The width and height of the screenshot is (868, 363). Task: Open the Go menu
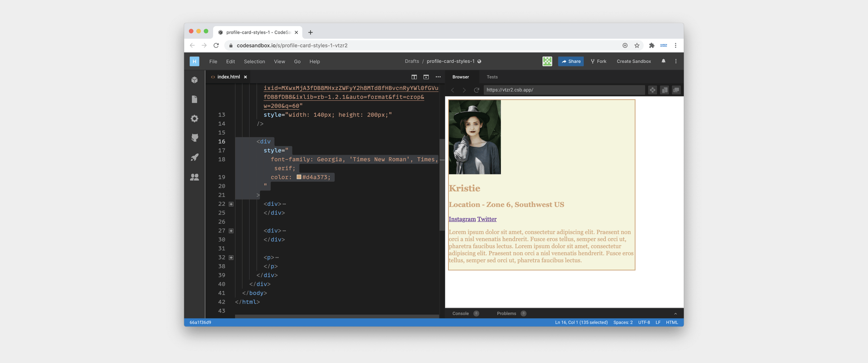pos(297,61)
